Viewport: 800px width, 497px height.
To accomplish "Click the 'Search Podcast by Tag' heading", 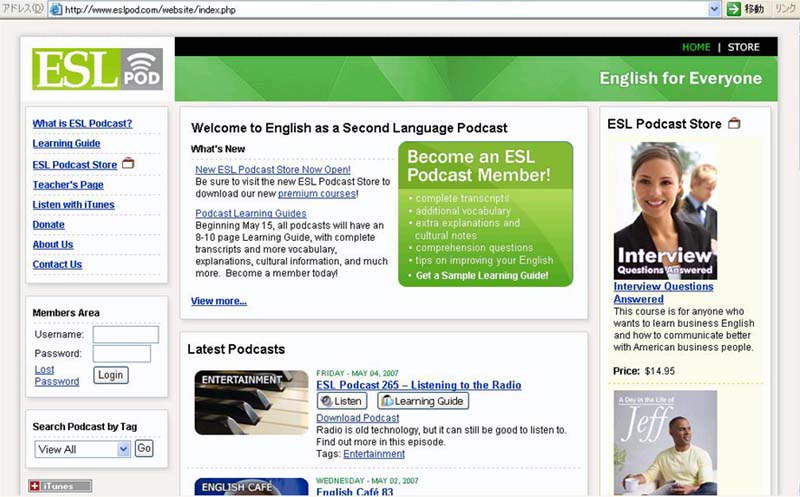I will 85,427.
